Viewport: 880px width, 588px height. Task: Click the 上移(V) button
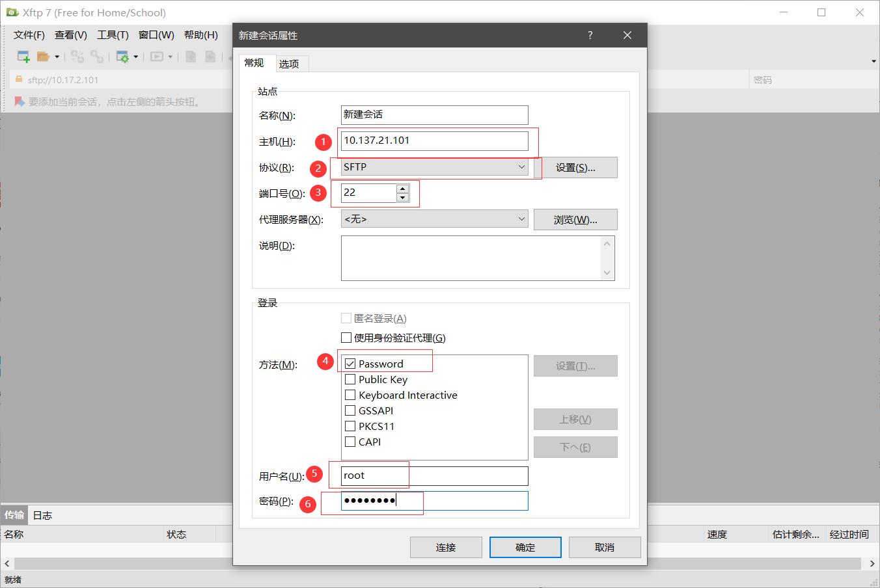(575, 420)
